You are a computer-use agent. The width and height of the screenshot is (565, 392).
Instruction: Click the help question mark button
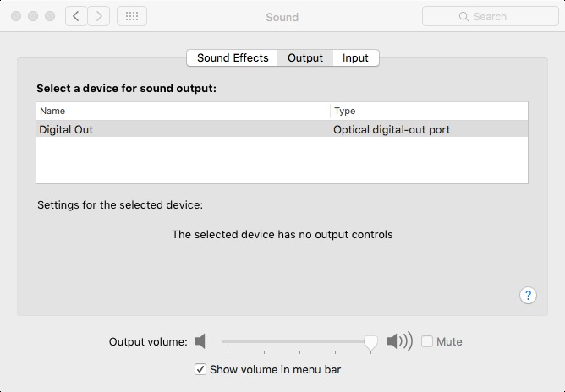[528, 295]
